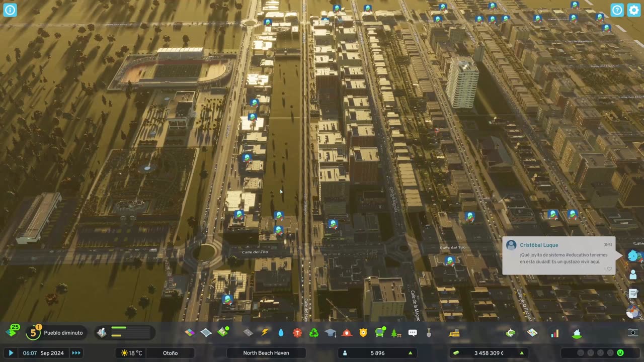Open the money 3 458 309 ¢ budget panel
The height and width of the screenshot is (362, 644).
point(489,353)
